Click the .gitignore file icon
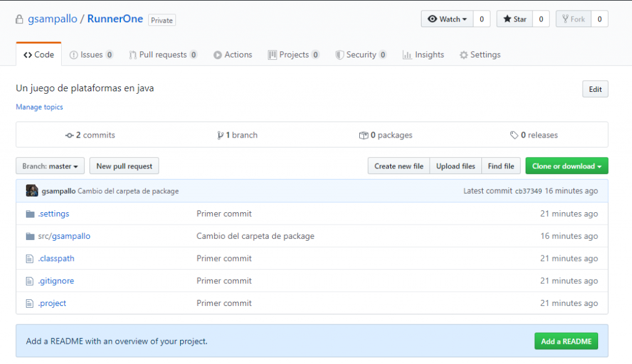Screen dimensions: 632x364 coord(30,281)
